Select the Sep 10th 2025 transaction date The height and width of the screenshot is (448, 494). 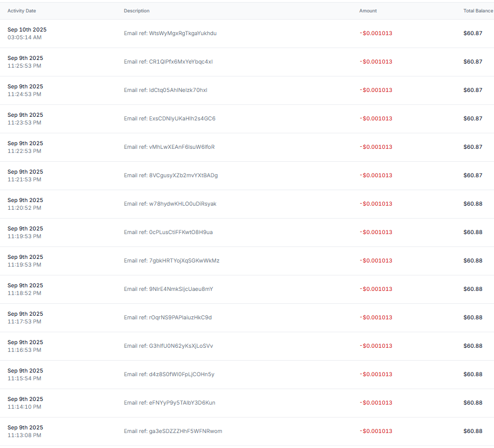click(x=27, y=30)
